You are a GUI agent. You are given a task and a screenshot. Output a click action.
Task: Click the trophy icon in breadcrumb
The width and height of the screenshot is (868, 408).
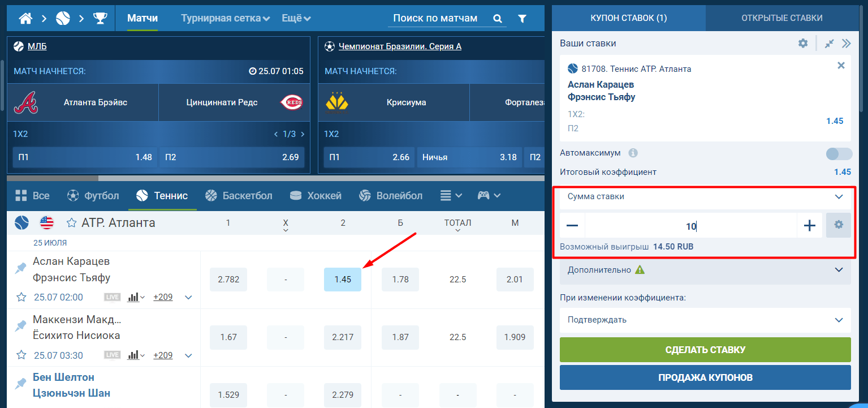tap(100, 18)
